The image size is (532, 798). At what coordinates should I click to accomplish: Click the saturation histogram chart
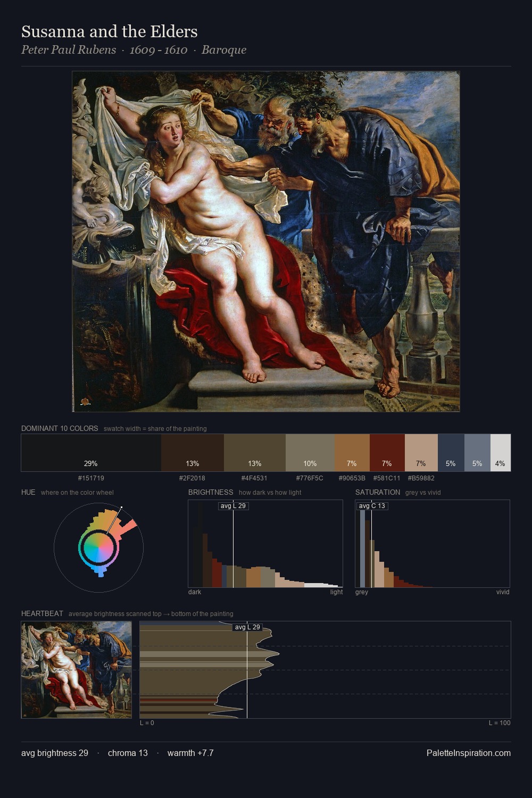[x=433, y=544]
